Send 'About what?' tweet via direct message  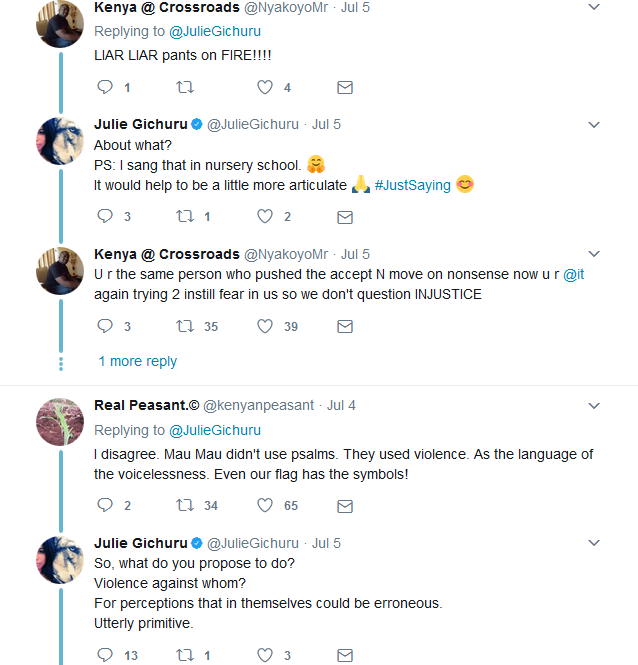[345, 217]
